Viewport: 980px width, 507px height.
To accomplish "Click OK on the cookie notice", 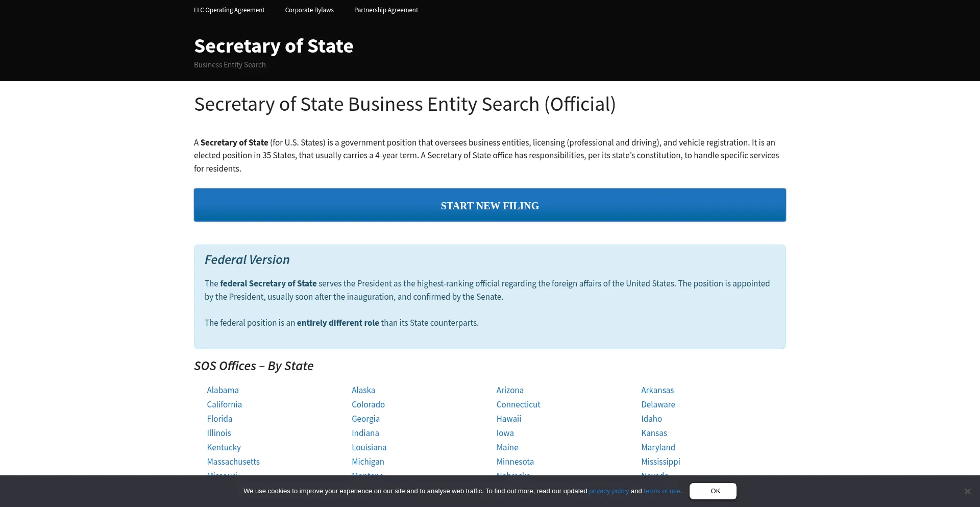I will (713, 491).
